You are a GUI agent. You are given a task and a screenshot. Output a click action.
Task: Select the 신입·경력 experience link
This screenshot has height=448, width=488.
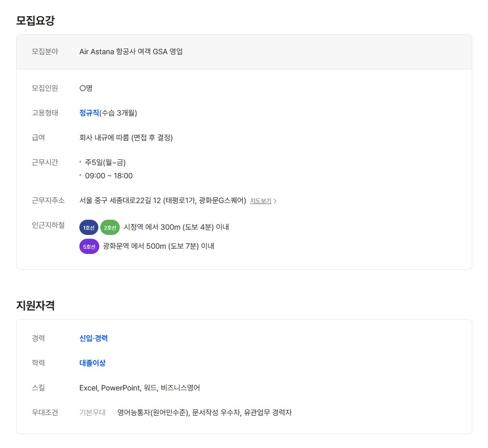tap(94, 338)
